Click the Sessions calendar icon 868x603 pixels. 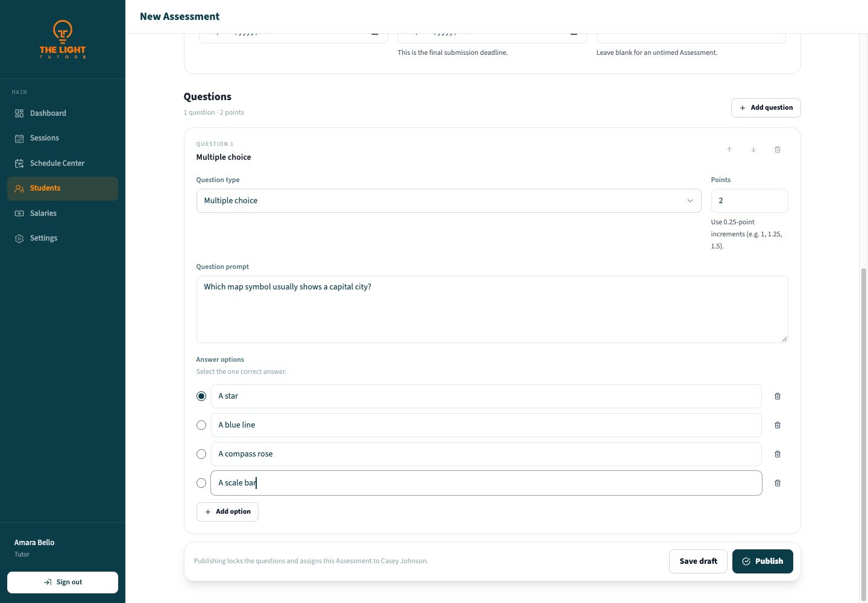(19, 138)
